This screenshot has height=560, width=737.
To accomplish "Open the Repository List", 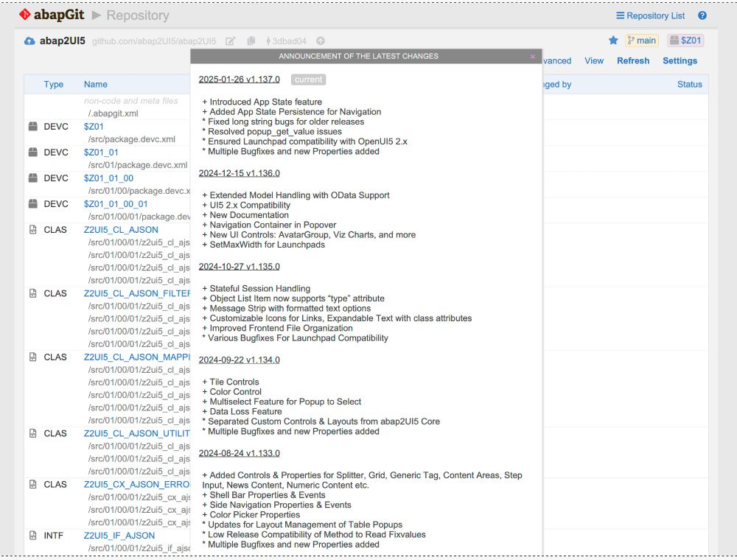I will coord(651,15).
